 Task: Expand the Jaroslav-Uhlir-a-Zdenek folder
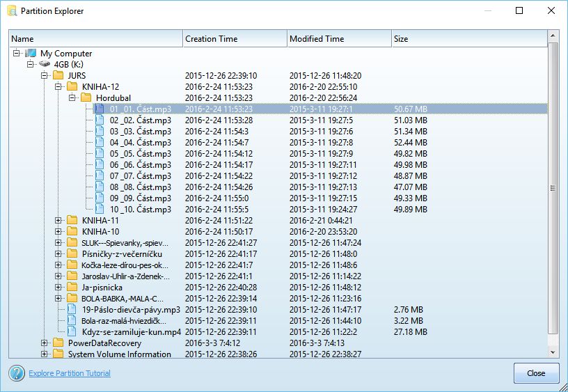[x=58, y=276]
